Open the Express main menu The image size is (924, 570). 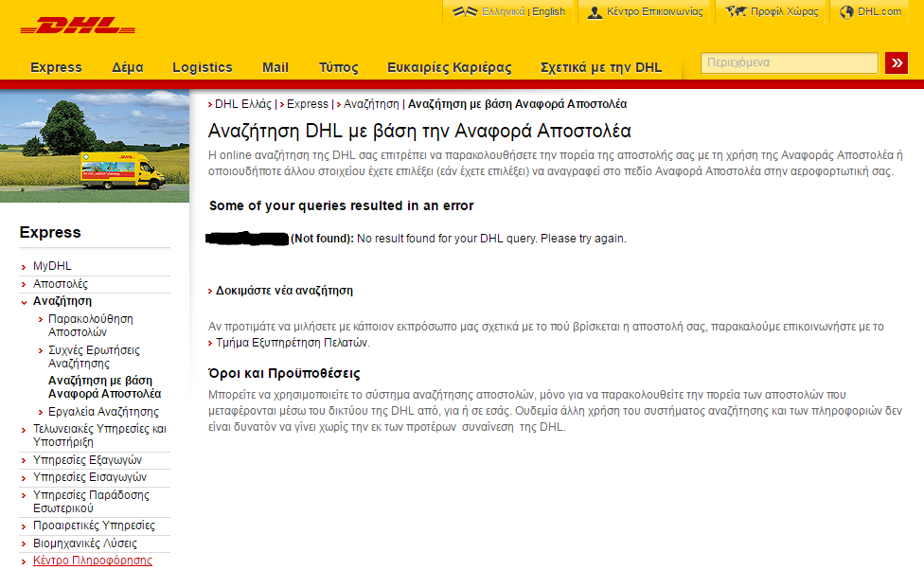point(56,67)
